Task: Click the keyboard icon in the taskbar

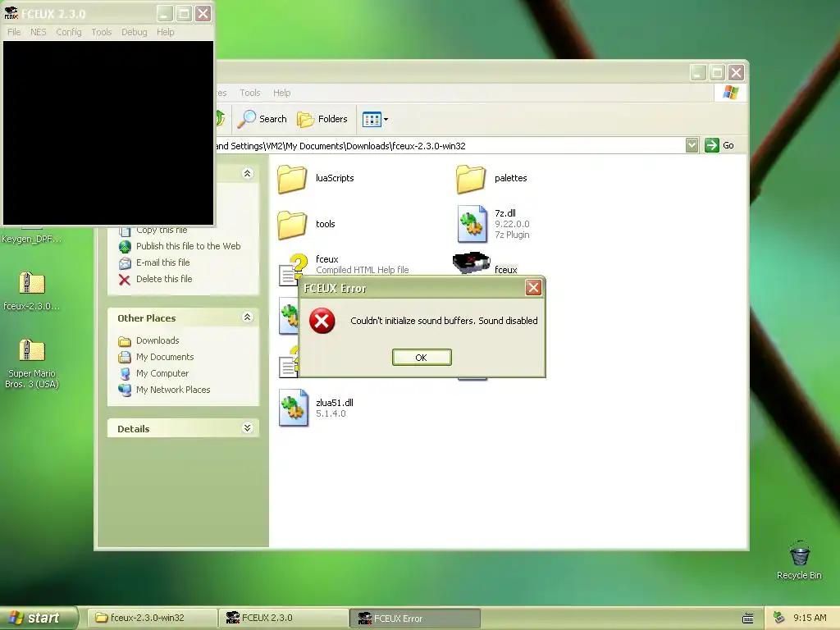Action: pos(748,619)
